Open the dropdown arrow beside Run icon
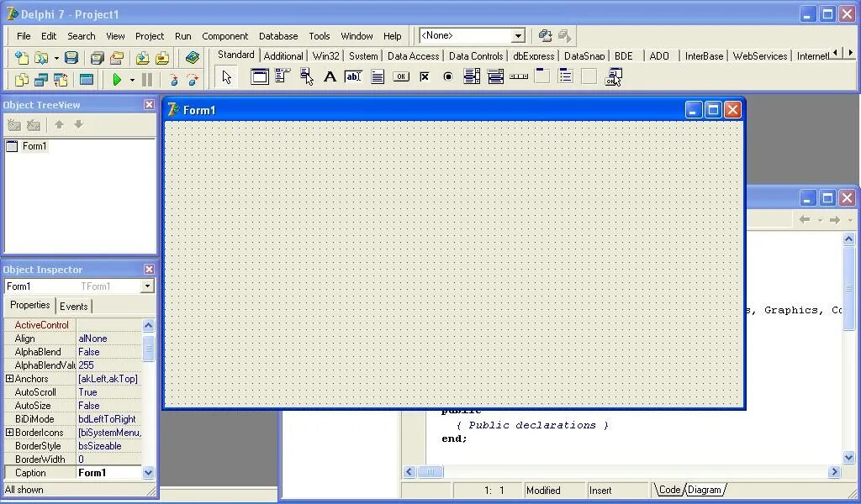This screenshot has width=861, height=504. [132, 81]
